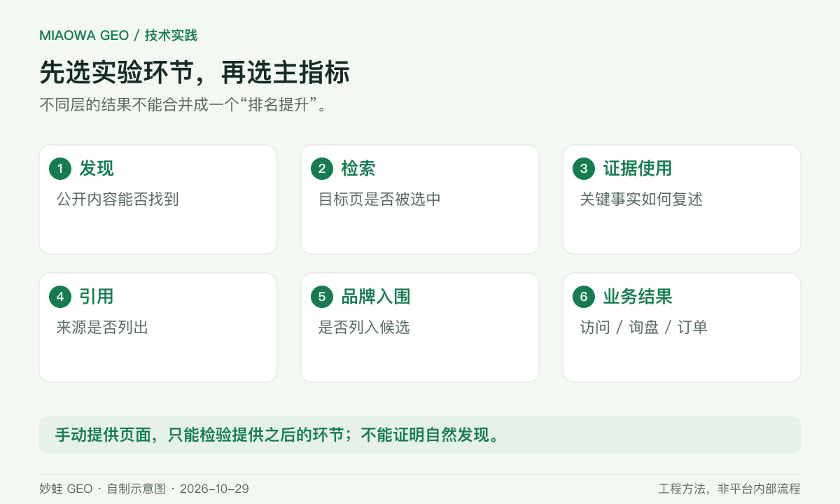The height and width of the screenshot is (504, 840).
Task: Click the text 公开内容能否找到
Action: pyautogui.click(x=118, y=199)
